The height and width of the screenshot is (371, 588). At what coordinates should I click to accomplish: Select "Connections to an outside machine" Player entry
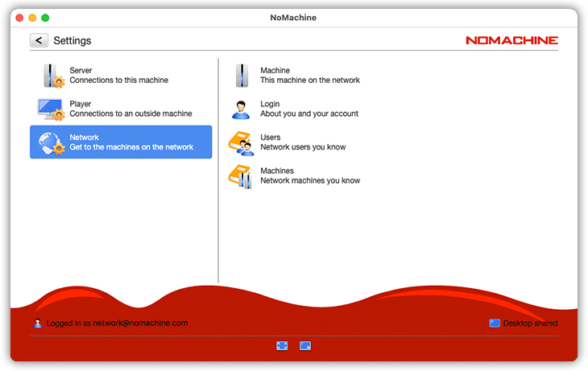click(130, 113)
